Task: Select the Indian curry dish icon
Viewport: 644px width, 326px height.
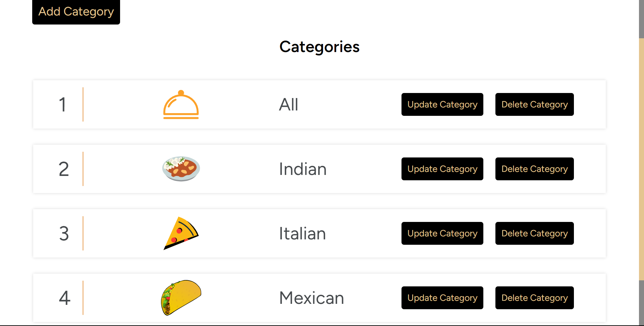Action: coord(181,169)
